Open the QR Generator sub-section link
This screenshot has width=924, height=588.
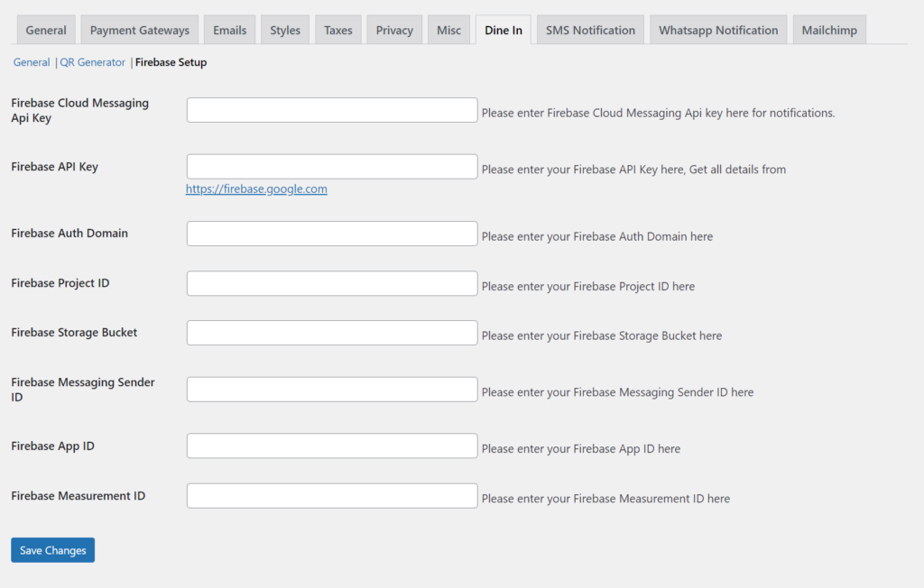coord(92,62)
